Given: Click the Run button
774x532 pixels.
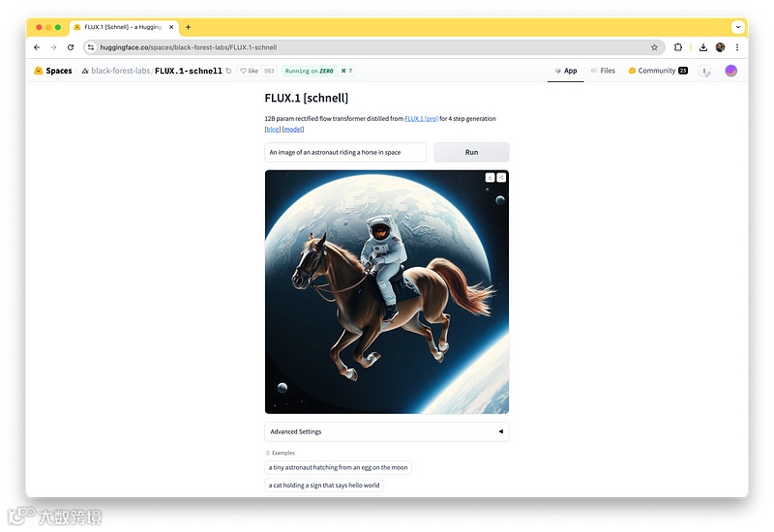Looking at the screenshot, I should [471, 152].
